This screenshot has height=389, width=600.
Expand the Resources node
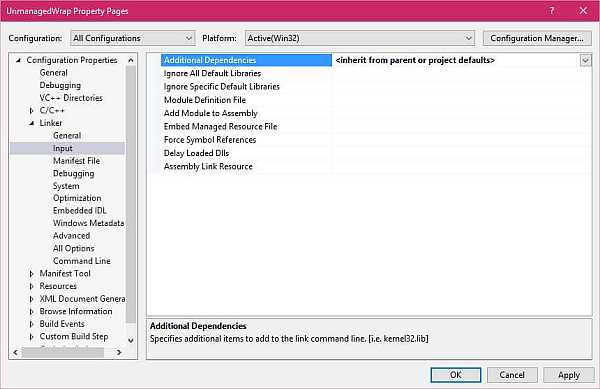[31, 286]
